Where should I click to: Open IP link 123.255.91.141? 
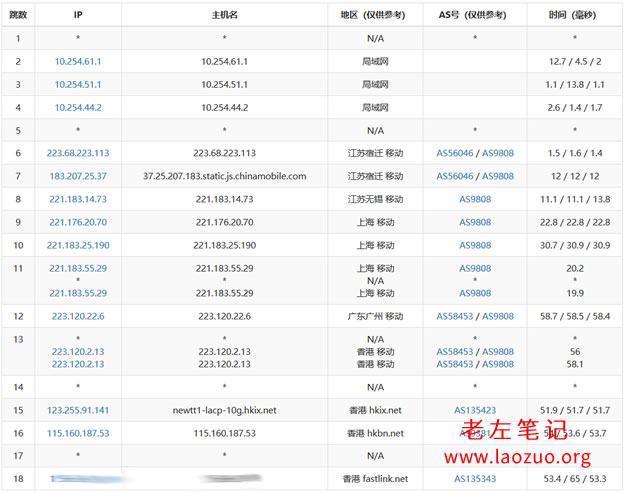[78, 410]
